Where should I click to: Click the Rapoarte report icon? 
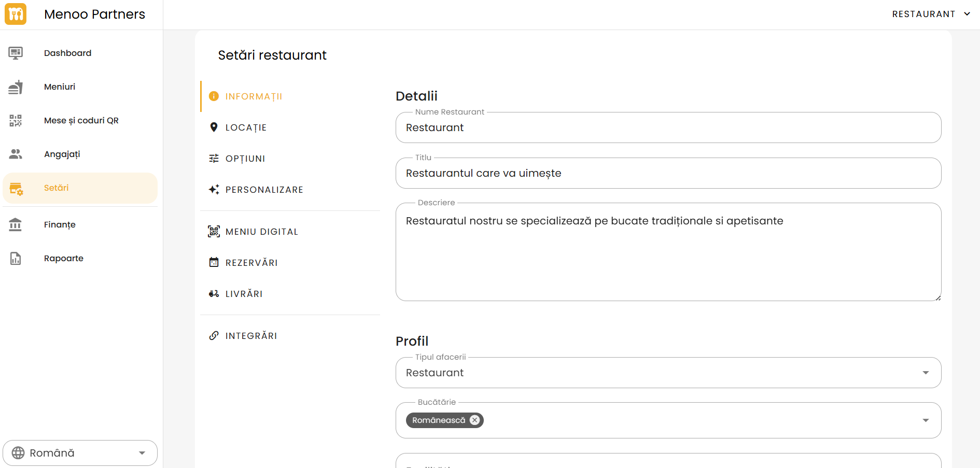(16, 258)
